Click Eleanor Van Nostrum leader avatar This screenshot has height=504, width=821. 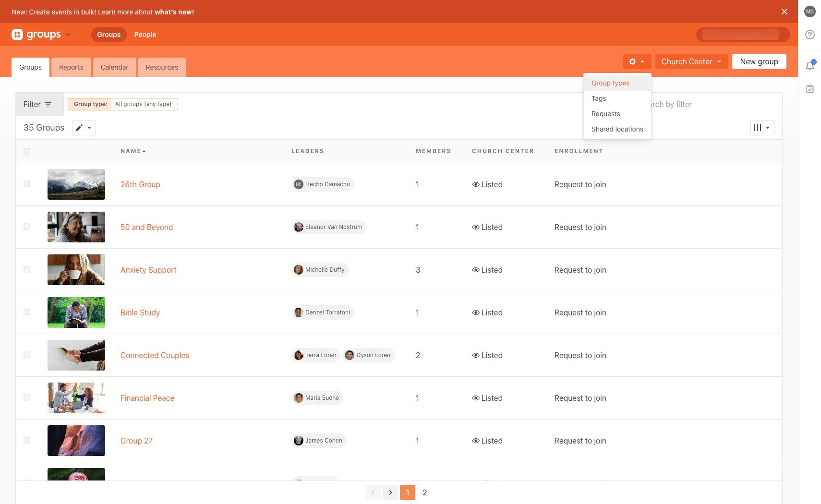click(299, 227)
